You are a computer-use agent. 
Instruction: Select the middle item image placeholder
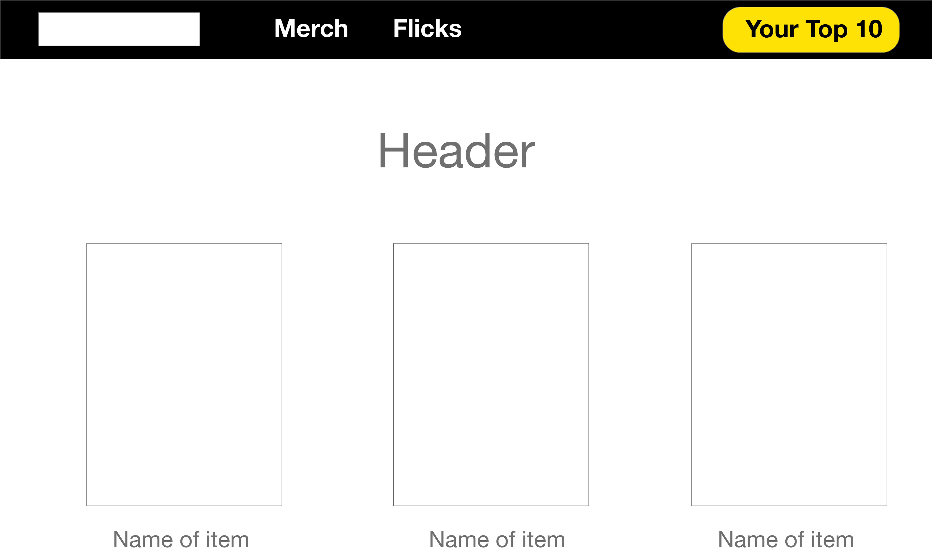(x=491, y=374)
